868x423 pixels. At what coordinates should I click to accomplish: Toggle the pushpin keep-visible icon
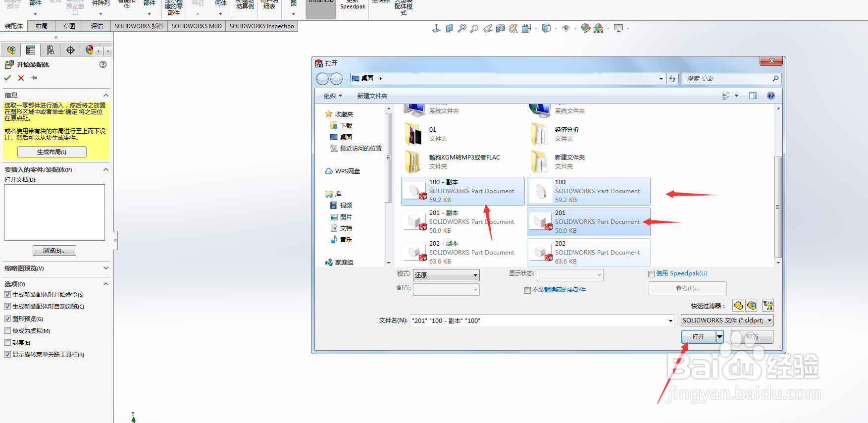coord(34,78)
